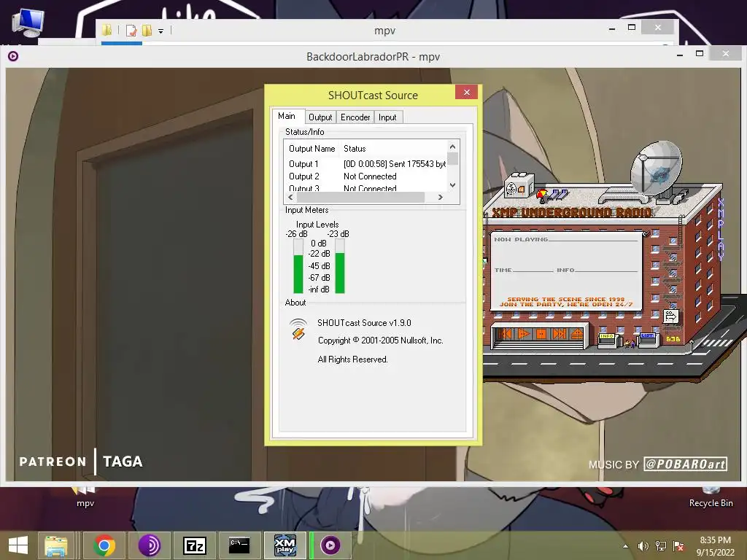The image size is (747, 560).
Task: Select the Main tab in SHOUTcast Source
Action: coord(287,116)
